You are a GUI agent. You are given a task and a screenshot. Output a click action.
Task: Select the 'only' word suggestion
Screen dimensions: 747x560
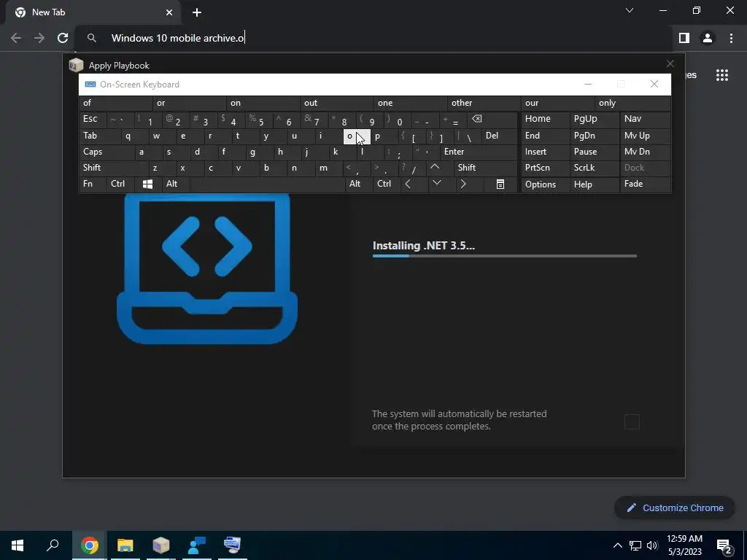click(632, 103)
